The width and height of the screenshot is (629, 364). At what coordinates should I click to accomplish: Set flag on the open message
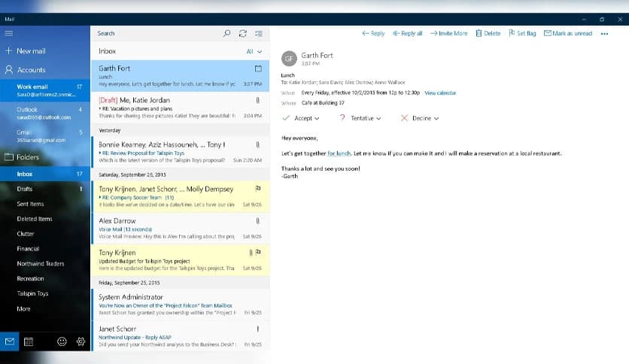click(522, 33)
